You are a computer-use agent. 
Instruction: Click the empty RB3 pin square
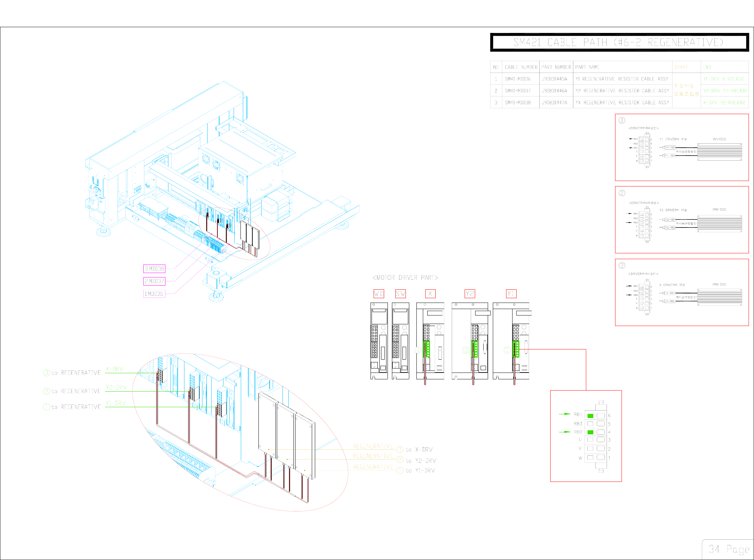590,424
